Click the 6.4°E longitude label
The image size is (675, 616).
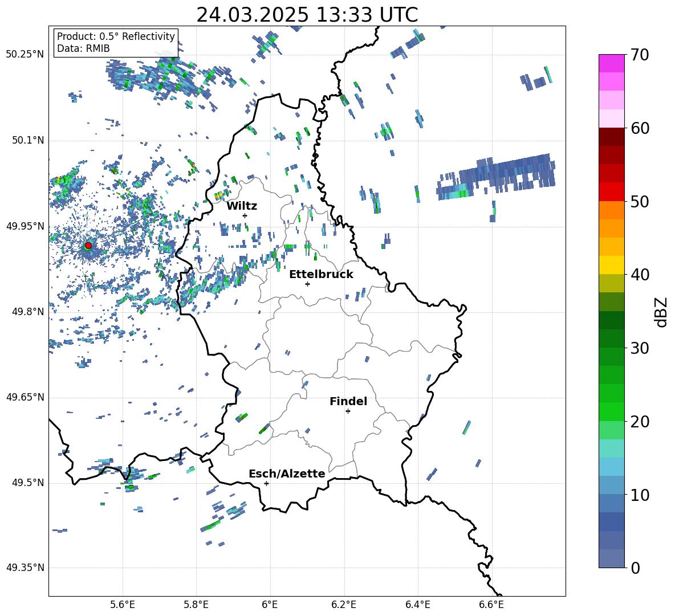[417, 605]
